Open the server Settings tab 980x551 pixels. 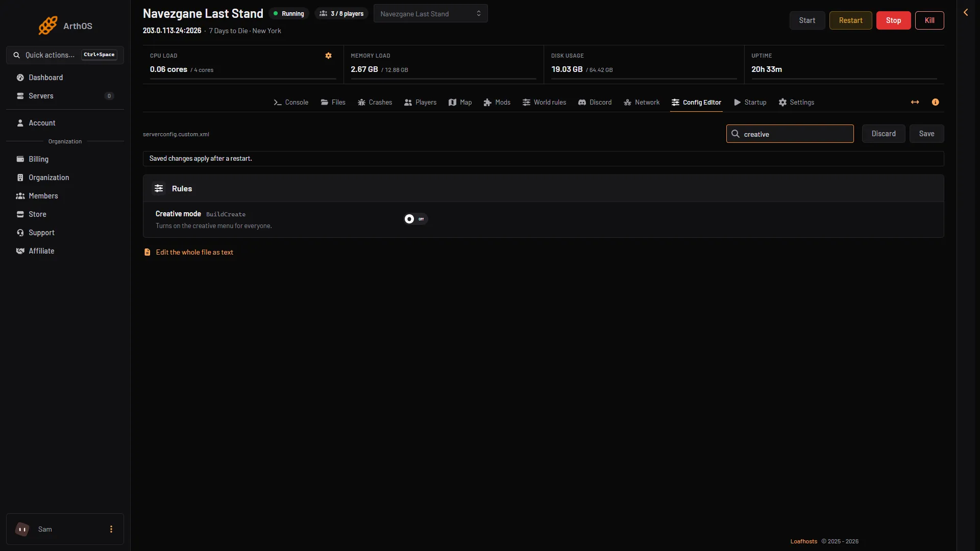point(796,102)
